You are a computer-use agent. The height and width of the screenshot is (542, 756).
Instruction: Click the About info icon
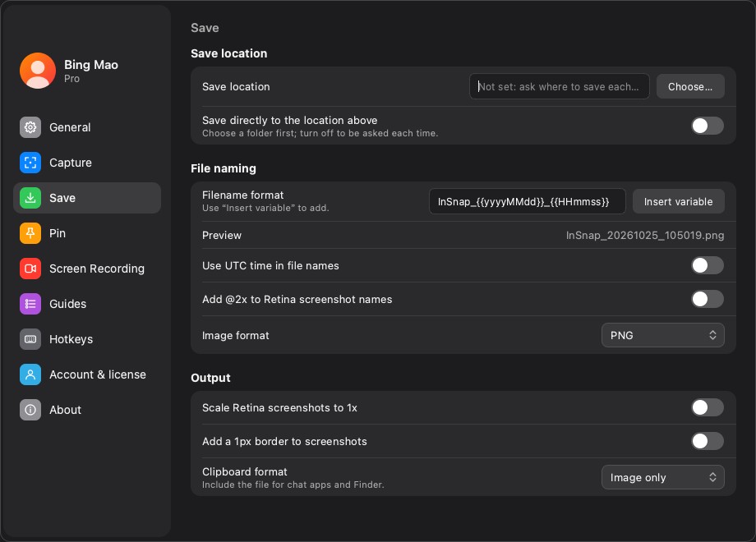coord(30,410)
